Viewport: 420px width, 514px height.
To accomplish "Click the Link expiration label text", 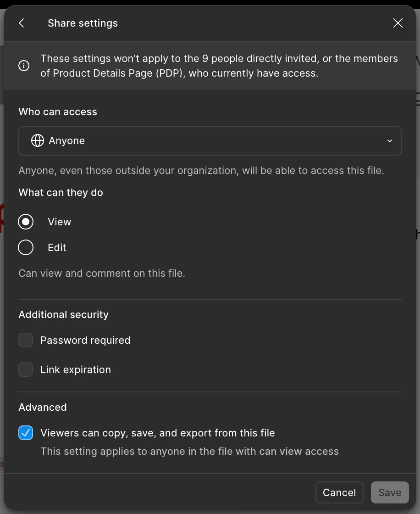I will 76,369.
